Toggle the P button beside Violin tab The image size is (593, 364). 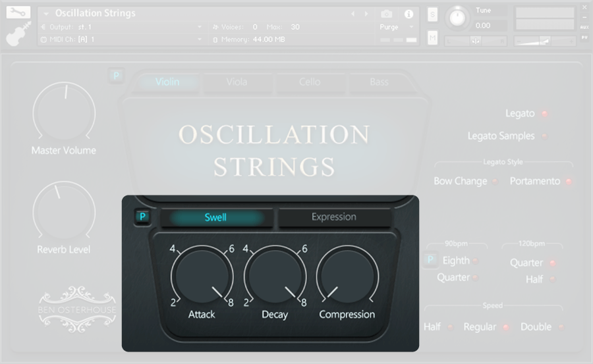click(116, 76)
